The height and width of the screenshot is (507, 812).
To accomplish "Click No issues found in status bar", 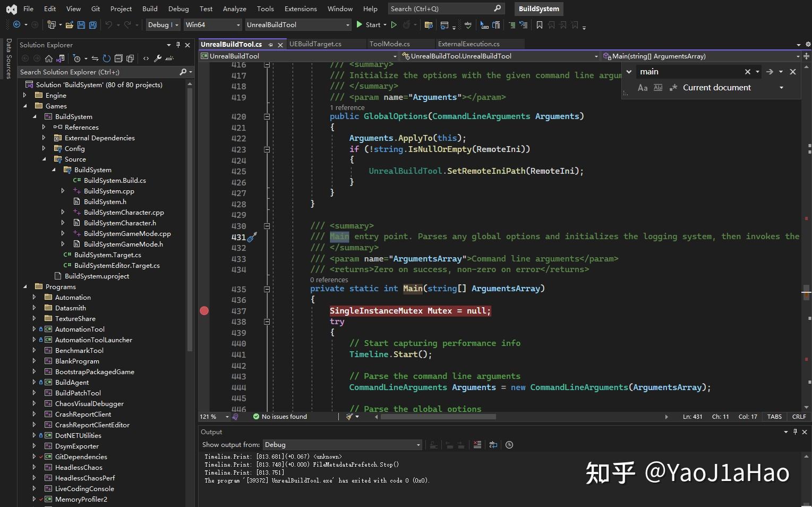I will (280, 417).
